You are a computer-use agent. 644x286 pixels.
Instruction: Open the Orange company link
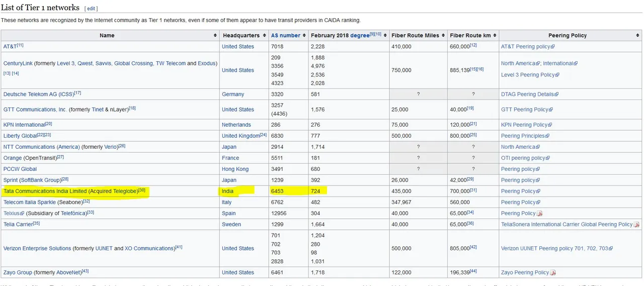(x=13, y=158)
